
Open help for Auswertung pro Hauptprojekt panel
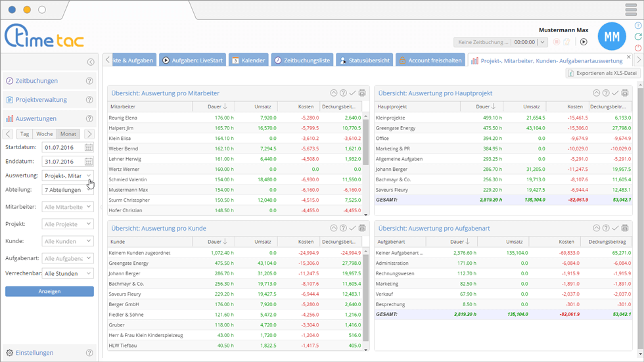(x=606, y=93)
